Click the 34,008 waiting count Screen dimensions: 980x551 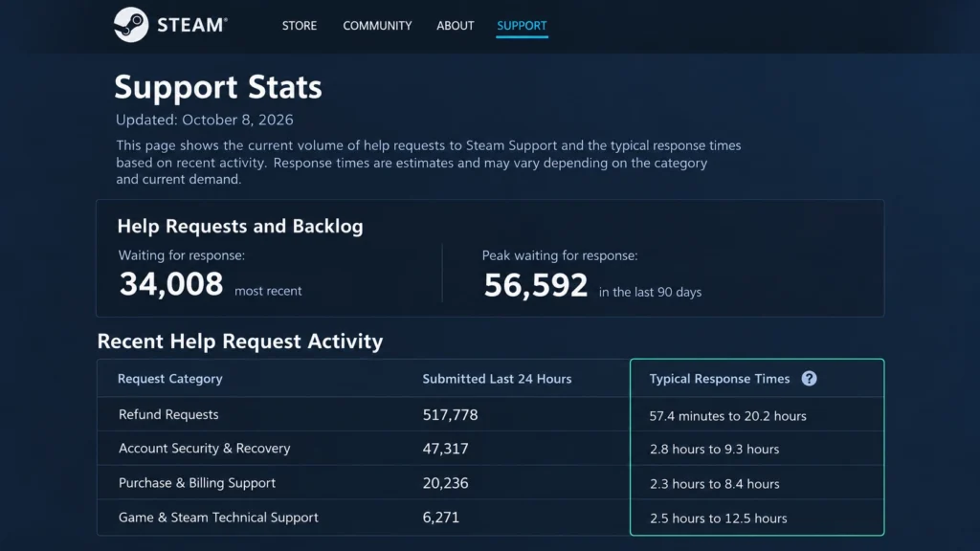click(x=171, y=284)
